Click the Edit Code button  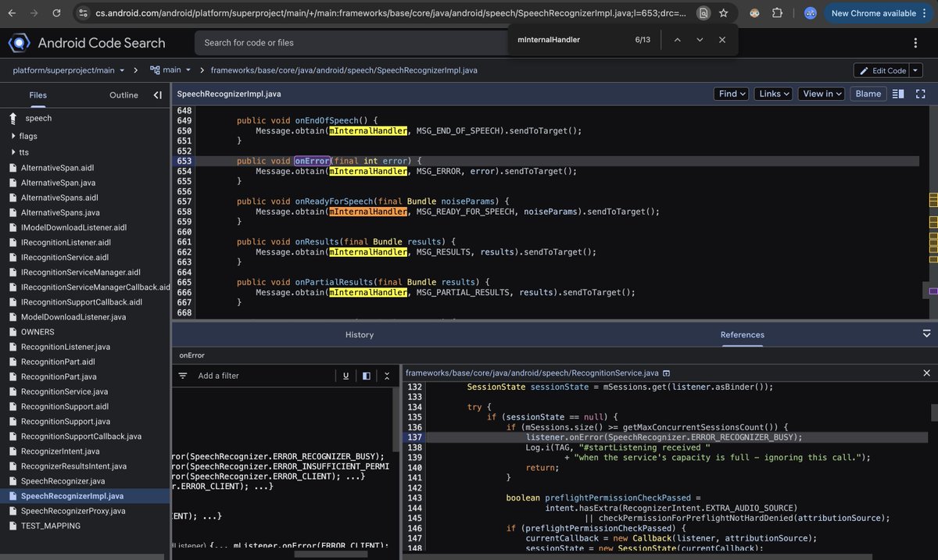(883, 70)
